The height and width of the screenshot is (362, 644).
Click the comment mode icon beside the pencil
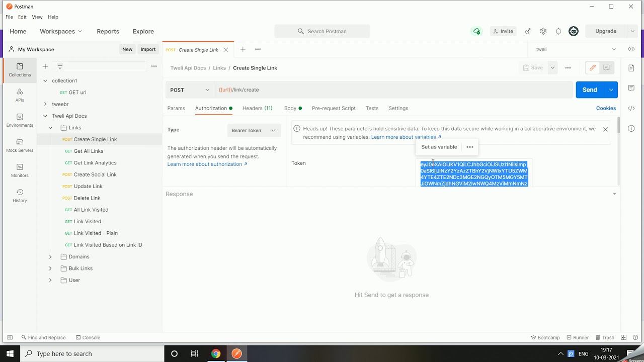(606, 68)
